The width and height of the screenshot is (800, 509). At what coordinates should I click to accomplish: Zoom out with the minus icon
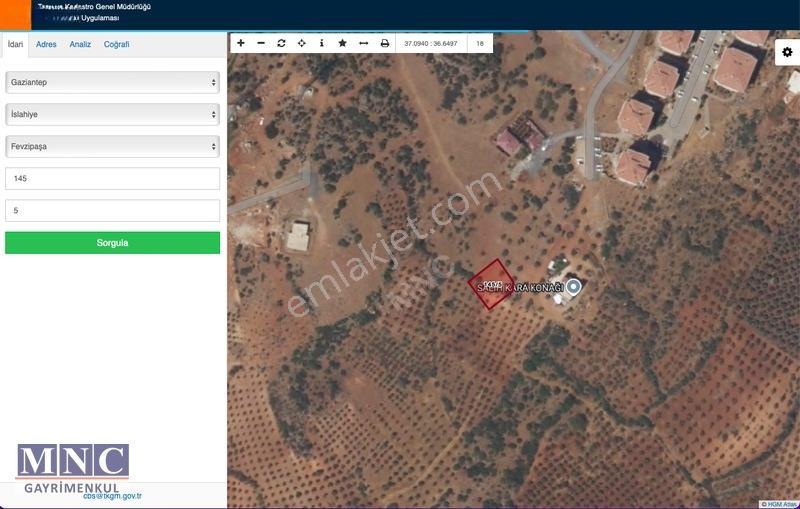point(261,43)
